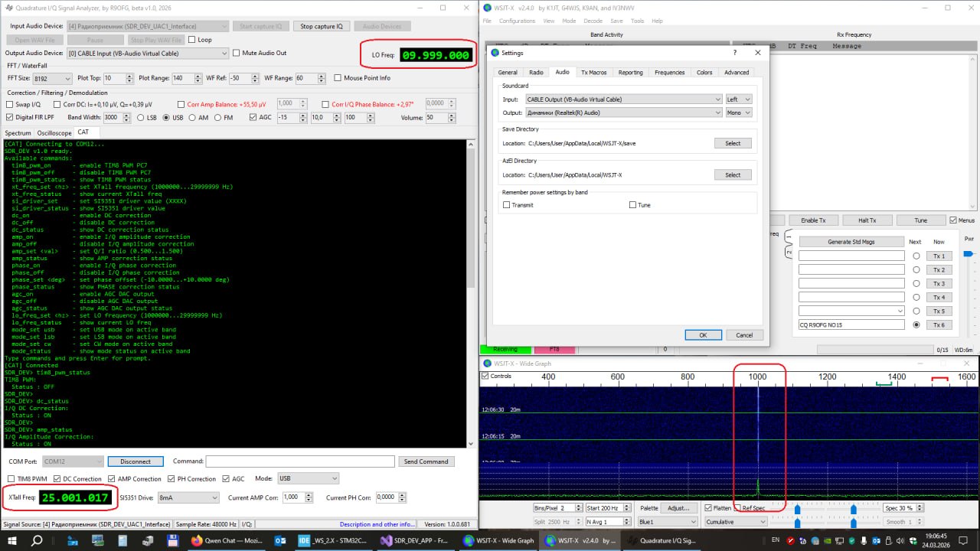Click the Disconnect button
The height and width of the screenshot is (551, 980).
click(135, 461)
